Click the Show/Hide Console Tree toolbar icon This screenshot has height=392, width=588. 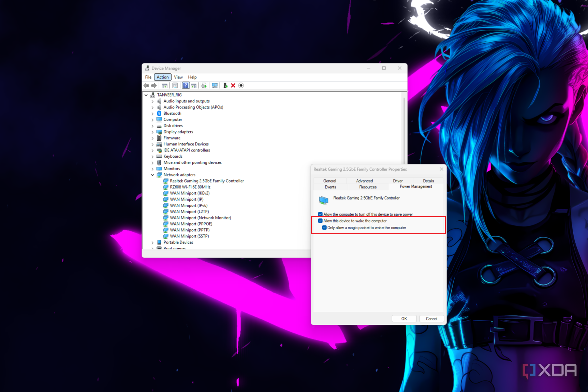[164, 86]
